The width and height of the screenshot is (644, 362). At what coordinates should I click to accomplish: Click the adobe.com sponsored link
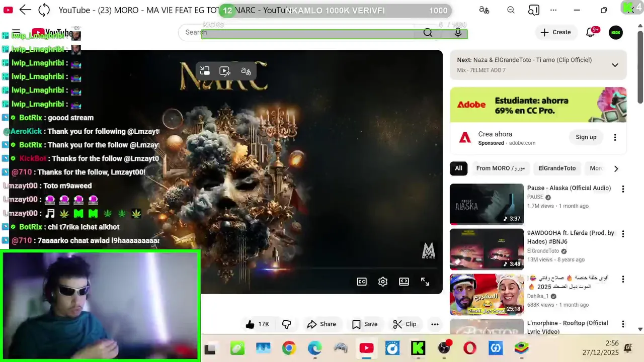522,143
